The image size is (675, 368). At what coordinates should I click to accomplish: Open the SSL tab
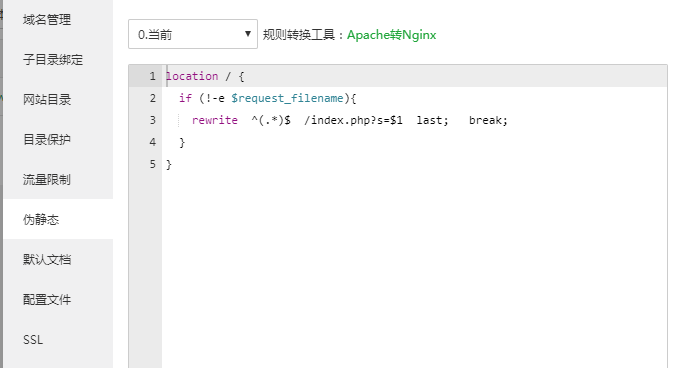click(33, 340)
